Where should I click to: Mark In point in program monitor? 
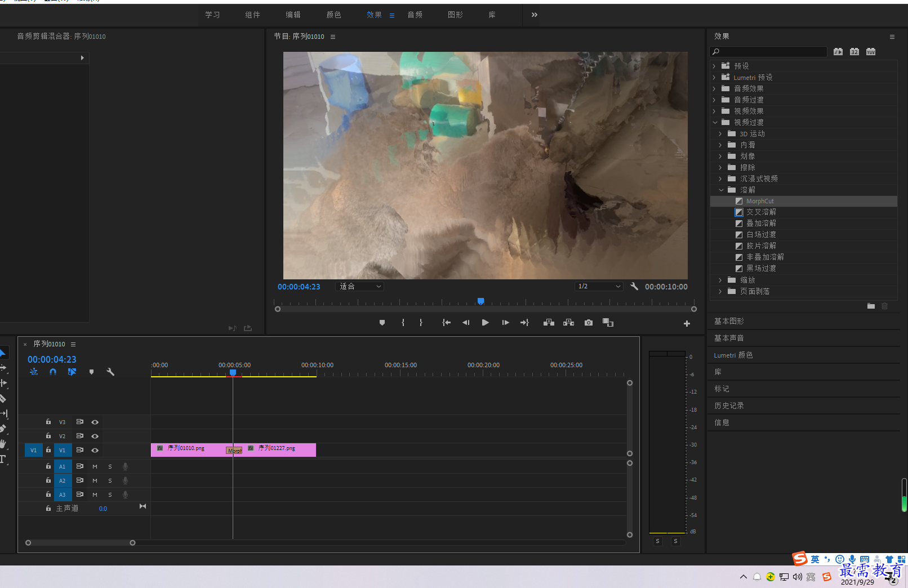pyautogui.click(x=403, y=323)
